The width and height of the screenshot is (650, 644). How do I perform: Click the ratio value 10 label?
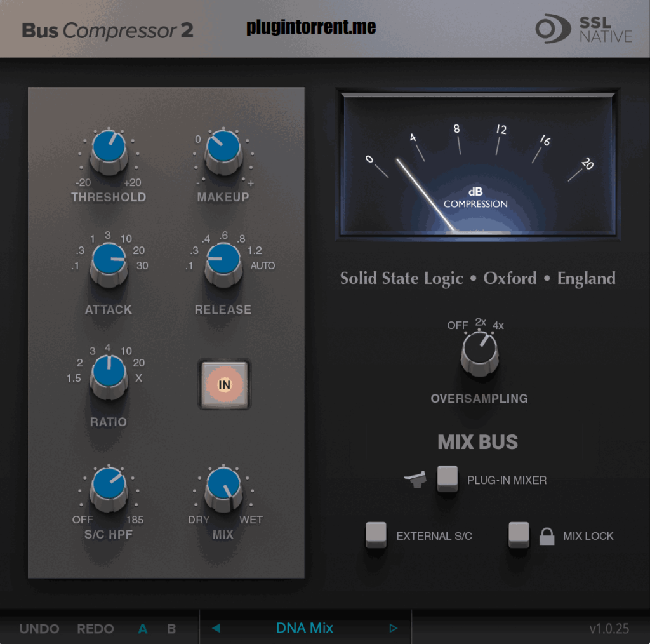(x=126, y=351)
